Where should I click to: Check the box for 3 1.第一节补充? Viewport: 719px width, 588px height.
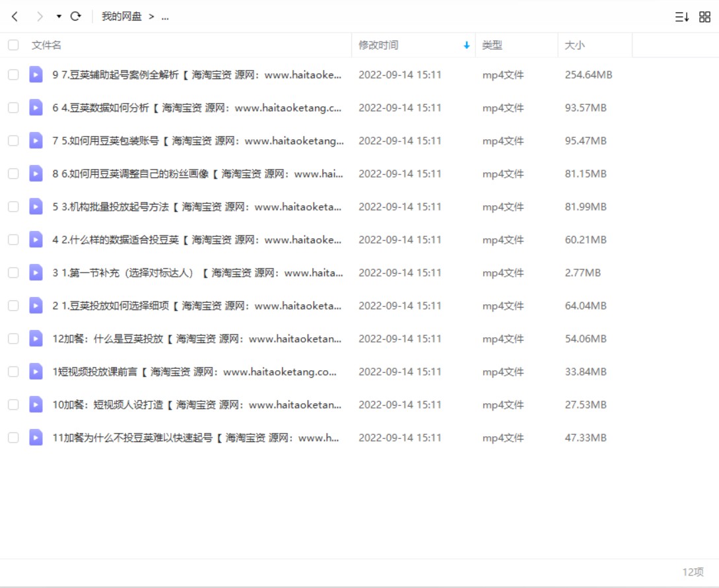click(13, 273)
